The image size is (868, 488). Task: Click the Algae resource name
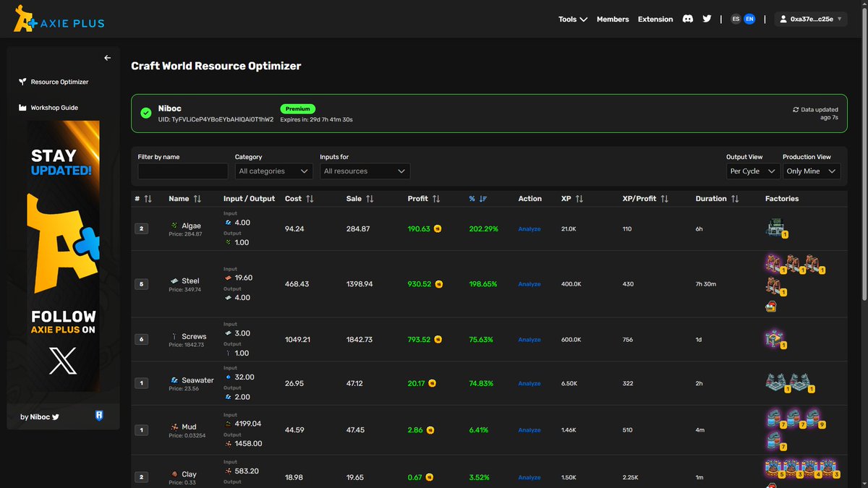coord(192,226)
